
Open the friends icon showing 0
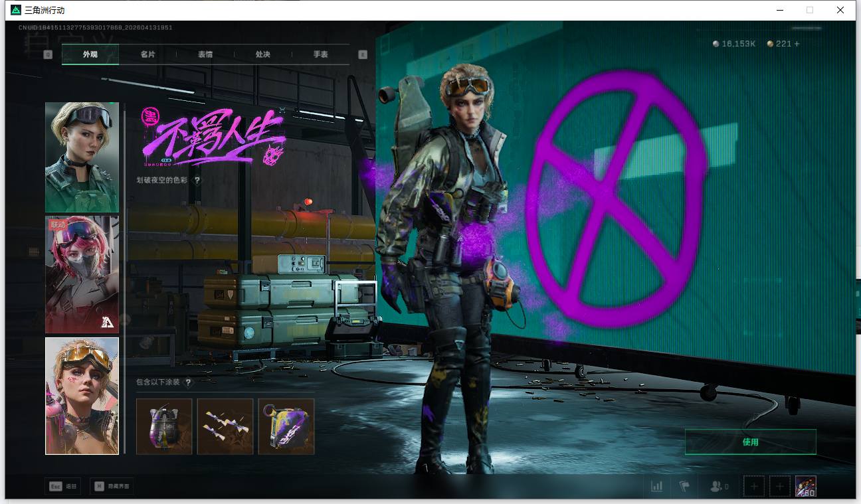(719, 487)
